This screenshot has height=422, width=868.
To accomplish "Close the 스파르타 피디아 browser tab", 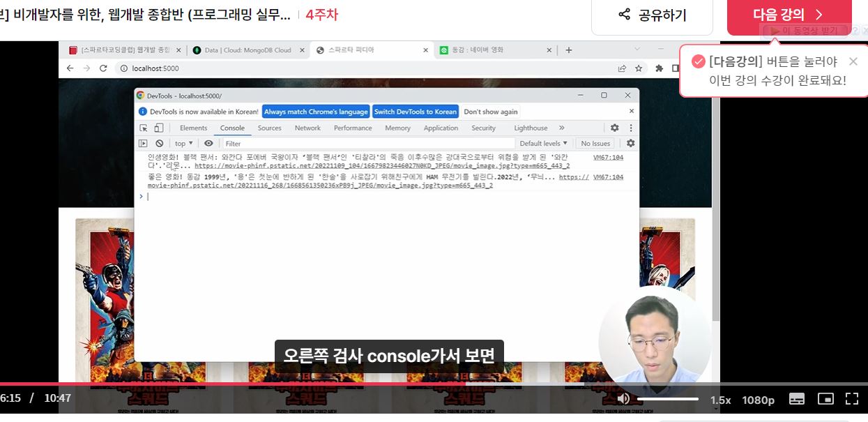I will [425, 50].
